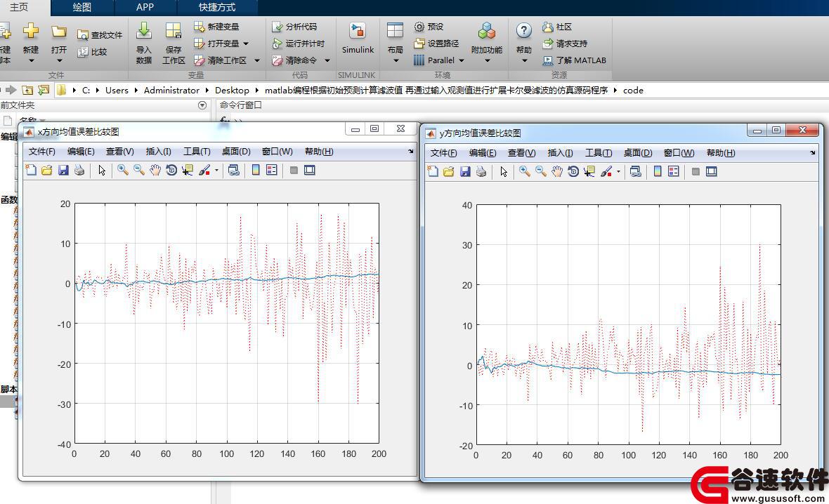Click Save icon in x方向 figure toolbar
This screenshot has height=504, width=829.
[x=63, y=170]
